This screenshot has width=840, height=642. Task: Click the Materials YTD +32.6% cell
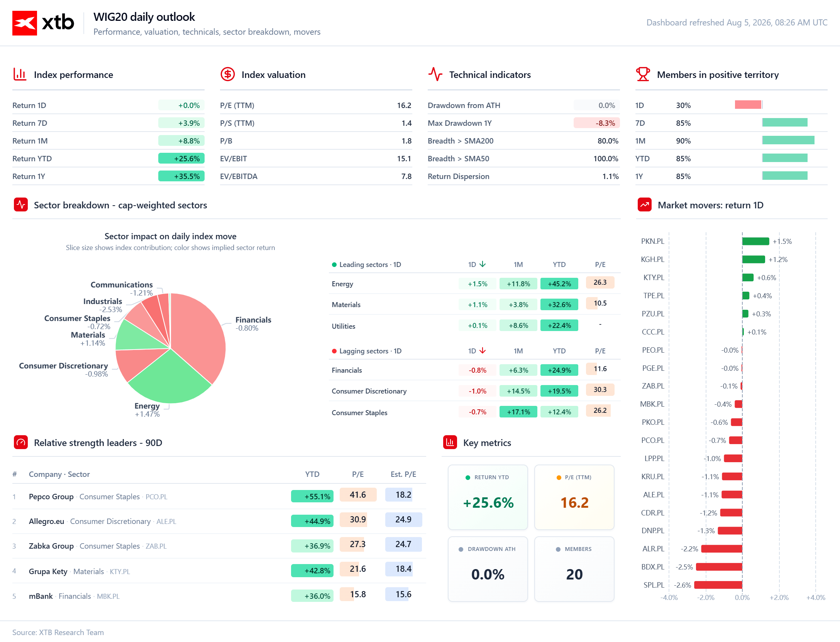click(559, 305)
